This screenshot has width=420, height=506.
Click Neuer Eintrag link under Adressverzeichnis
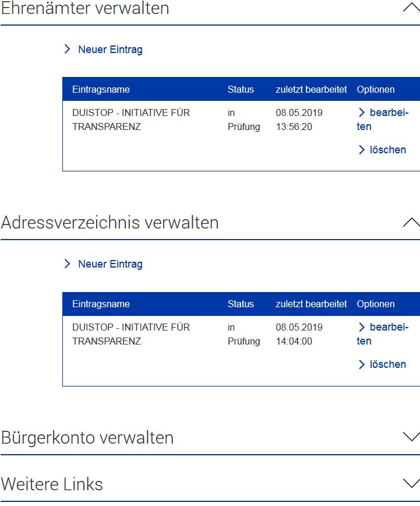pyautogui.click(x=110, y=264)
